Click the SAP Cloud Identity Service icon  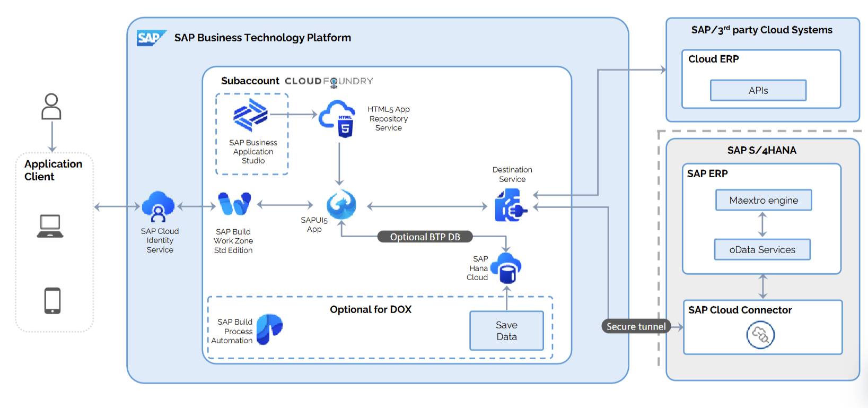tap(158, 207)
